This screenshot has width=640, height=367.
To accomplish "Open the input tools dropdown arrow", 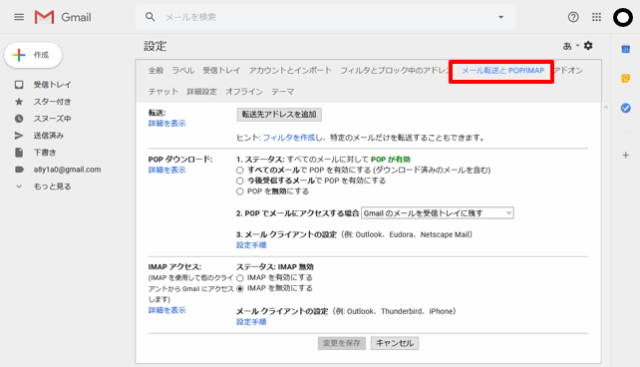I will point(577,46).
